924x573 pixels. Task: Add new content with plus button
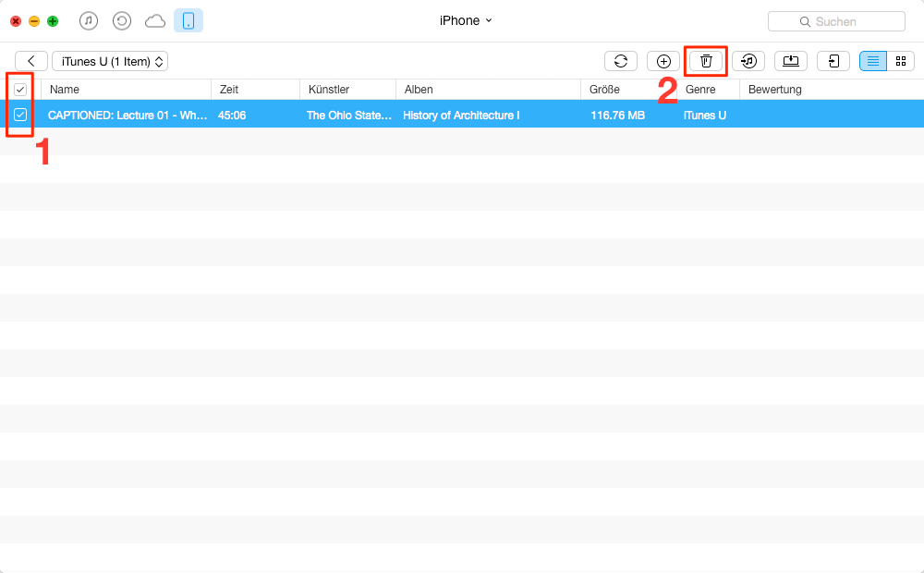tap(663, 61)
